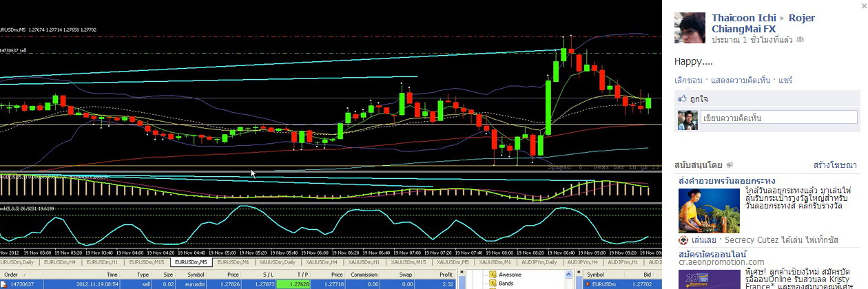Viewport: 868px width, 289px height.
Task: Switch to the AUDJPYm,Daily chart tab
Action: [x=539, y=261]
